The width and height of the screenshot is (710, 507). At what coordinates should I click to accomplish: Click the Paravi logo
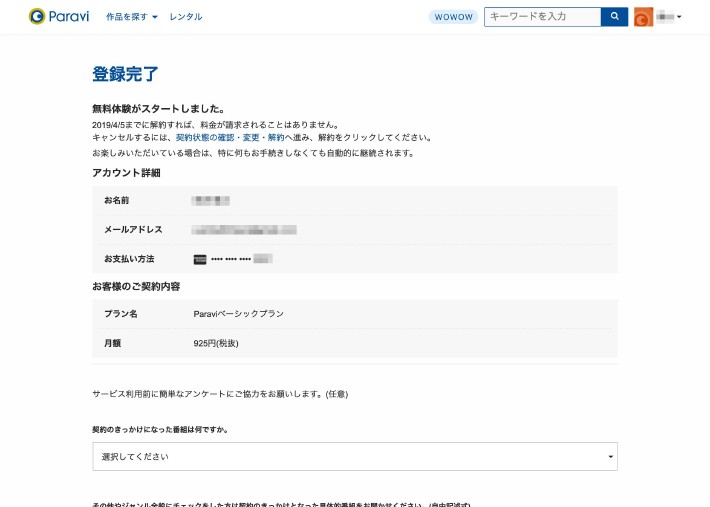(x=59, y=16)
